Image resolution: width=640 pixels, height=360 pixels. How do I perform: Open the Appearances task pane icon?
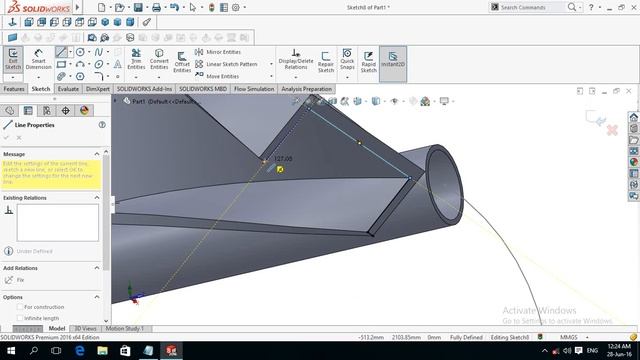[633, 162]
